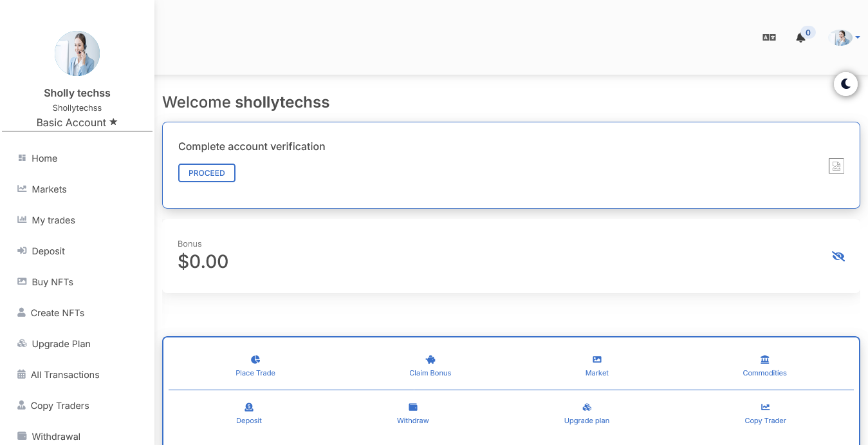Open Markets in the sidebar menu
Screen dimensions: 868x445
coord(49,189)
